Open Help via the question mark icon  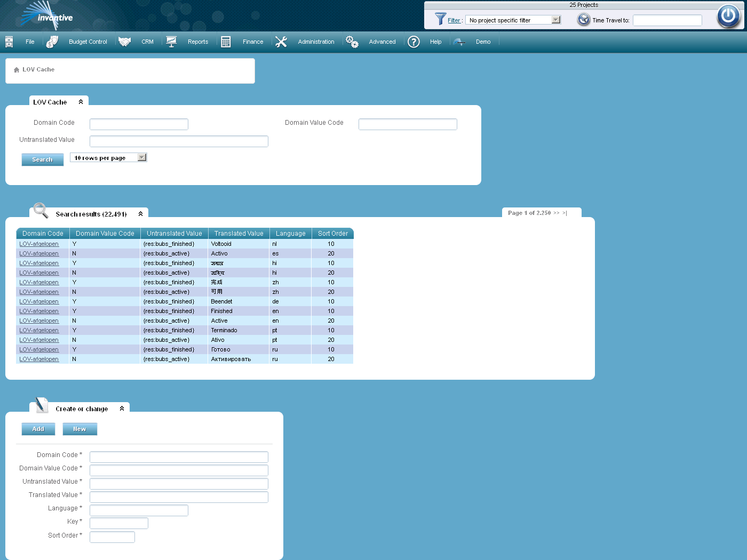[x=414, y=42]
